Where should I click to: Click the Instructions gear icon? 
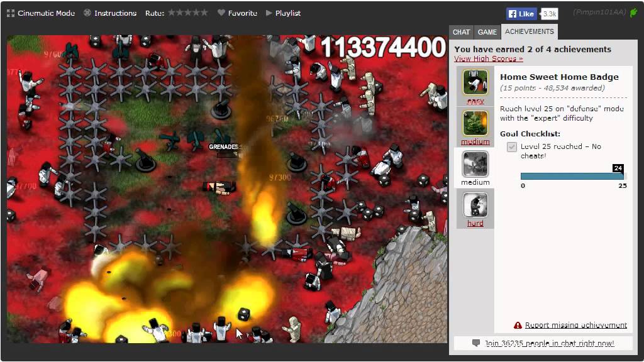[87, 13]
